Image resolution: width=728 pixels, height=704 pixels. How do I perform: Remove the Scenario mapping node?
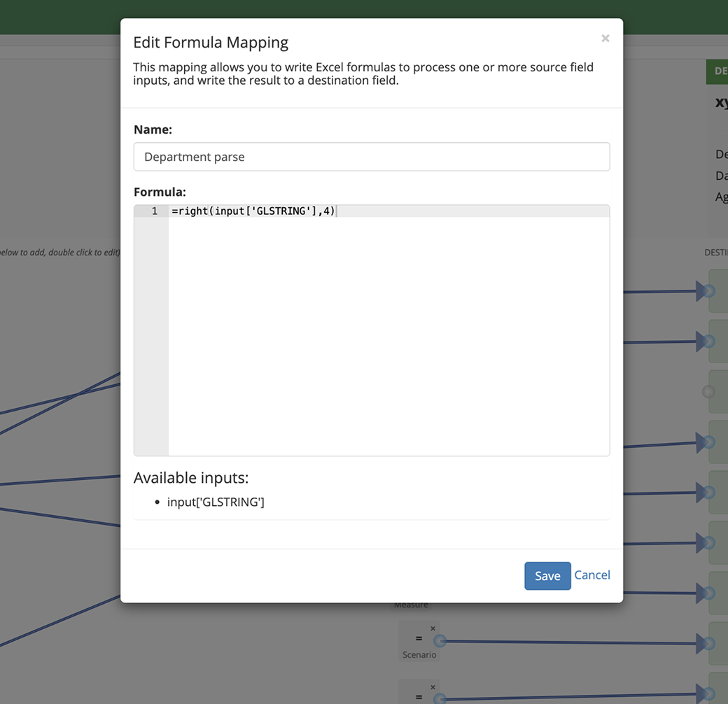(433, 628)
